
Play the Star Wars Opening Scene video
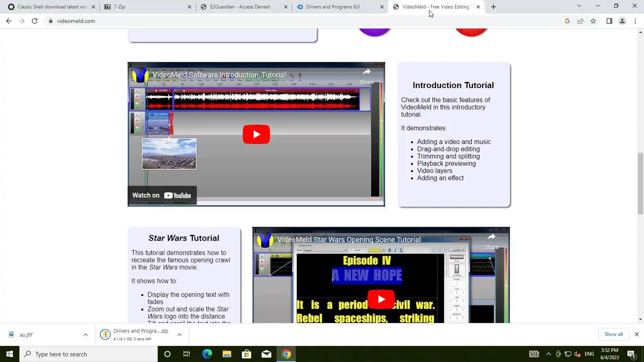381,299
